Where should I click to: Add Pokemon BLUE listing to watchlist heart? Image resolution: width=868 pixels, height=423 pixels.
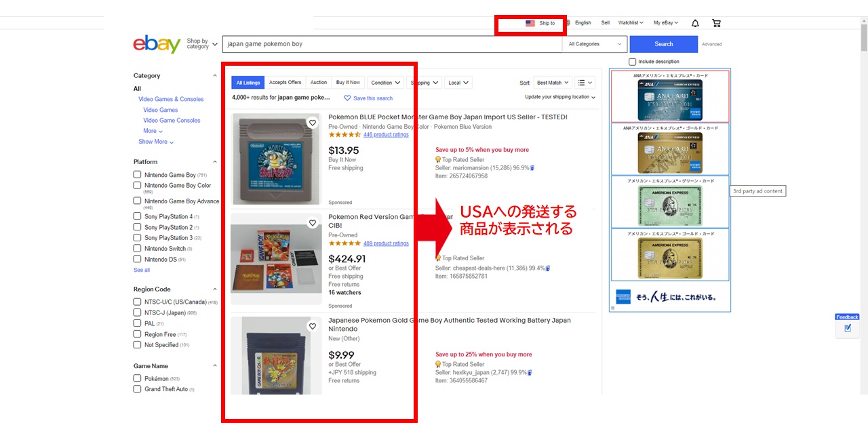pos(313,123)
